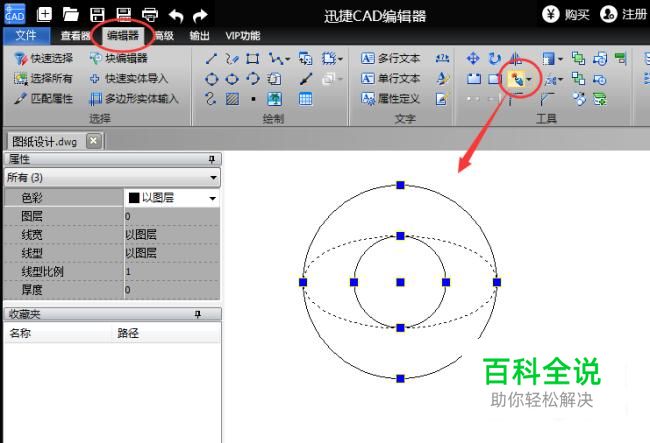650x443 pixels.
Task: Select the Rectangle drawing tool
Action: (x=252, y=58)
